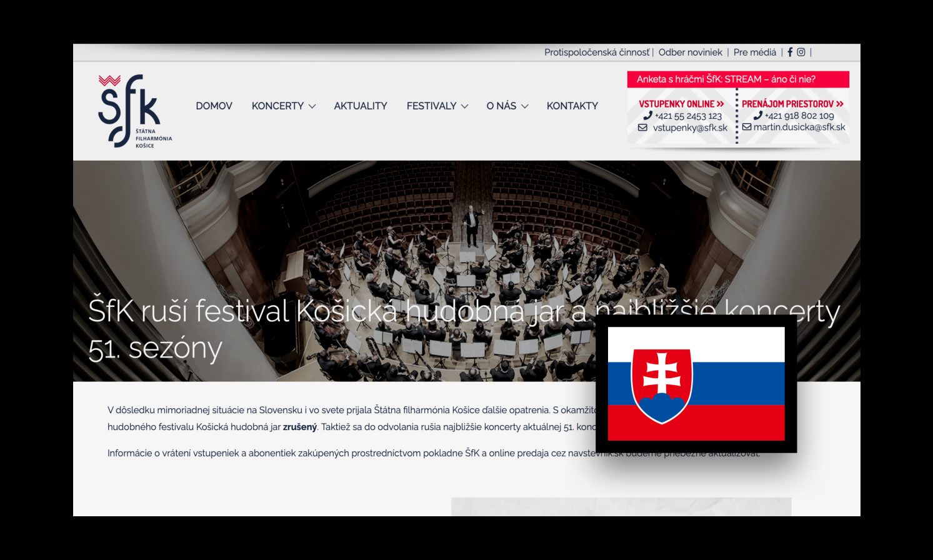Open the Protispoločenská činnosť link

click(597, 52)
